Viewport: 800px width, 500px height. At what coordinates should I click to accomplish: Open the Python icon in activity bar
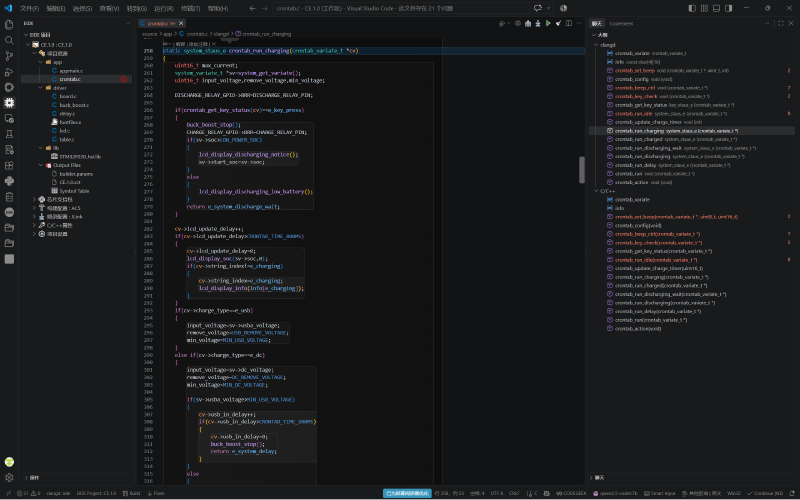(9, 181)
